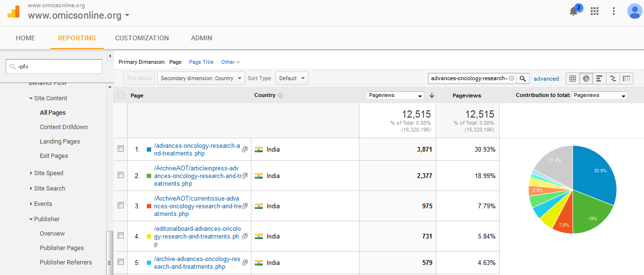Screen dimensions: 644x275
Task: Open the Google apps grid
Action: click(x=595, y=11)
